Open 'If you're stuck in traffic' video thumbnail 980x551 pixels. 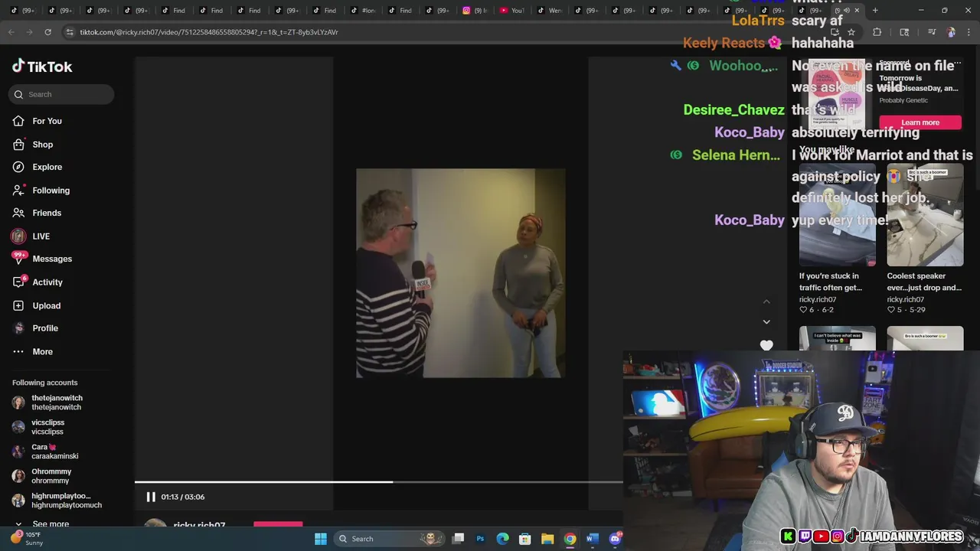837,214
